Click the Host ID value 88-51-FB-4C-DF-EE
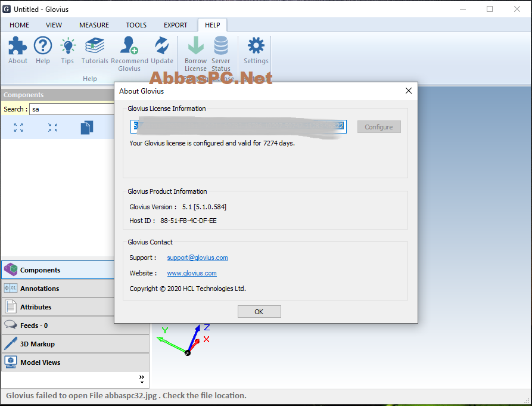 point(188,221)
